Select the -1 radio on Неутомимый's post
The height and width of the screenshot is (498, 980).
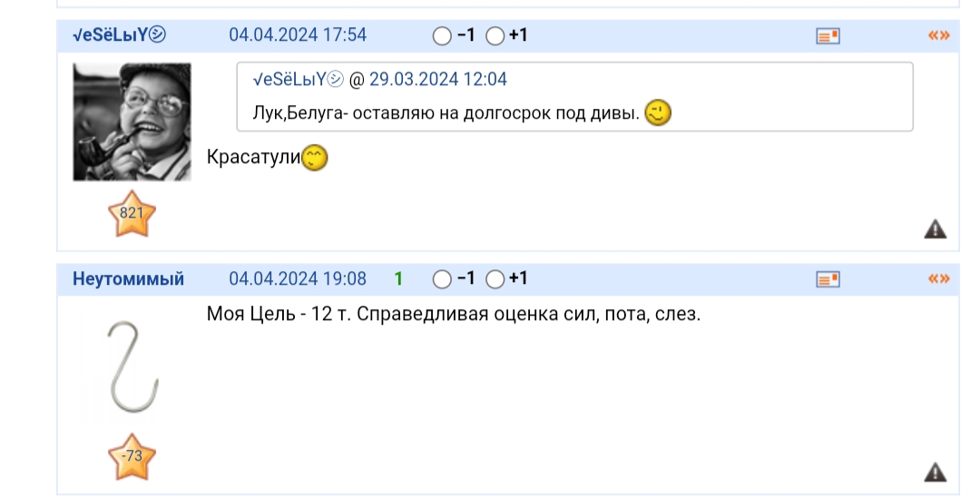pos(442,279)
